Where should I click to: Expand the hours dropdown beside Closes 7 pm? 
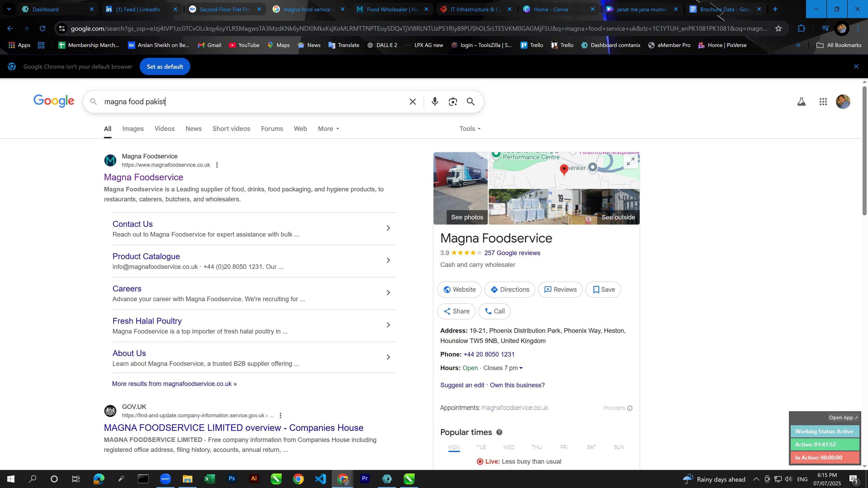[x=521, y=368]
